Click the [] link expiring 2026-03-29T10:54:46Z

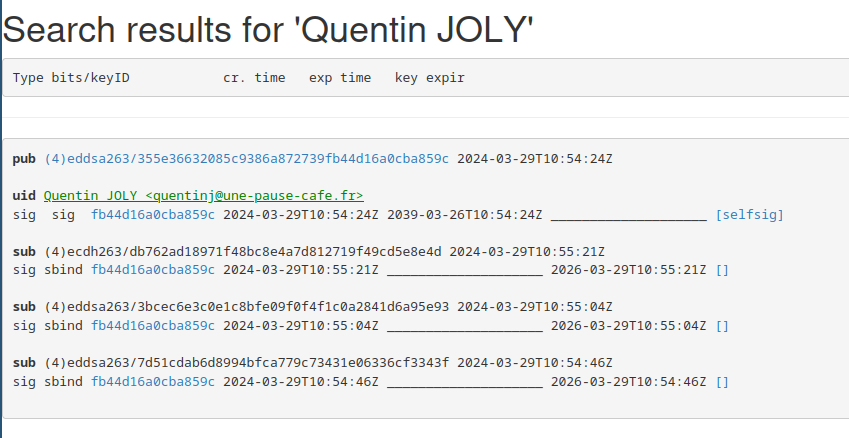coord(722,382)
